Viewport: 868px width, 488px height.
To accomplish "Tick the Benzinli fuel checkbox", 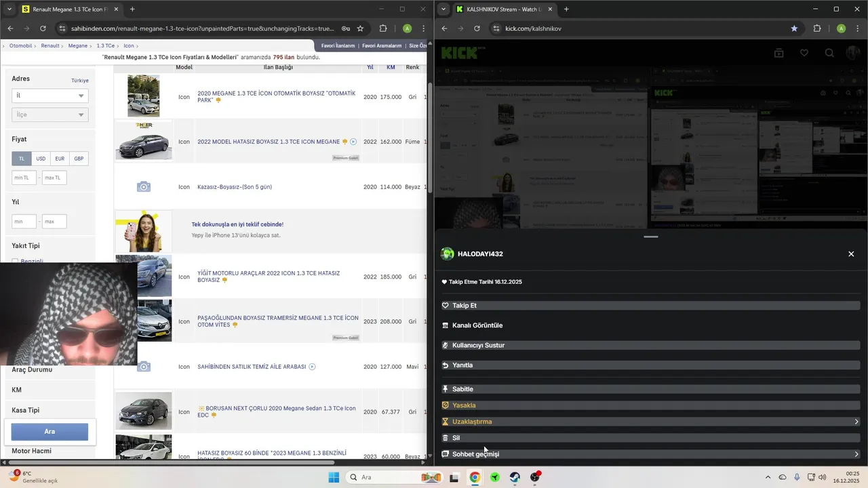I will (15, 261).
